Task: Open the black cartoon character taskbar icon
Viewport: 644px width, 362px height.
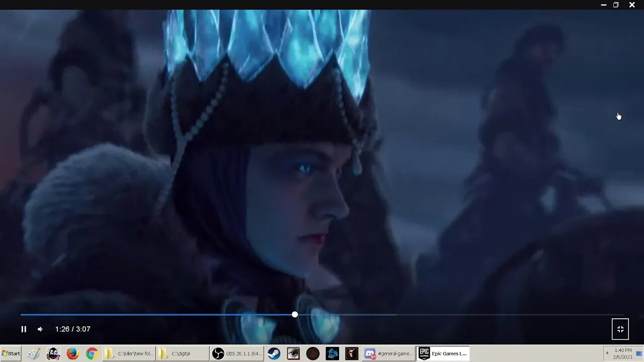Action: (53, 353)
